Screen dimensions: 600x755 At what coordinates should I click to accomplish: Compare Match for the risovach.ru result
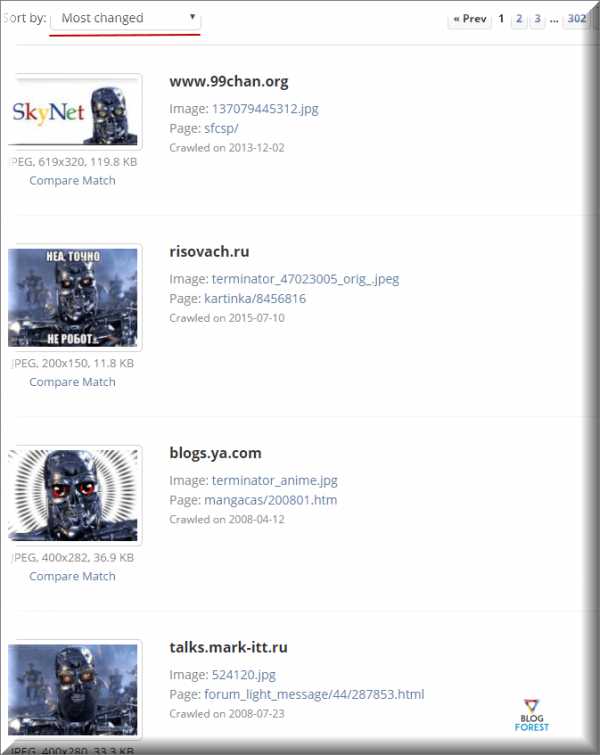pyautogui.click(x=72, y=382)
